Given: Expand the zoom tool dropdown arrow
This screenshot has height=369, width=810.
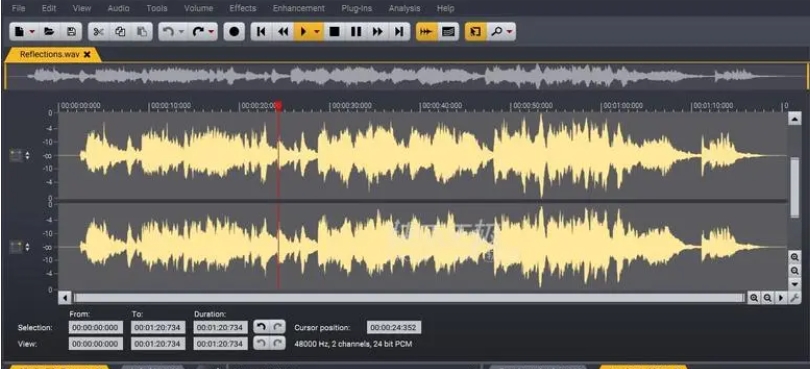Looking at the screenshot, I should (509, 32).
